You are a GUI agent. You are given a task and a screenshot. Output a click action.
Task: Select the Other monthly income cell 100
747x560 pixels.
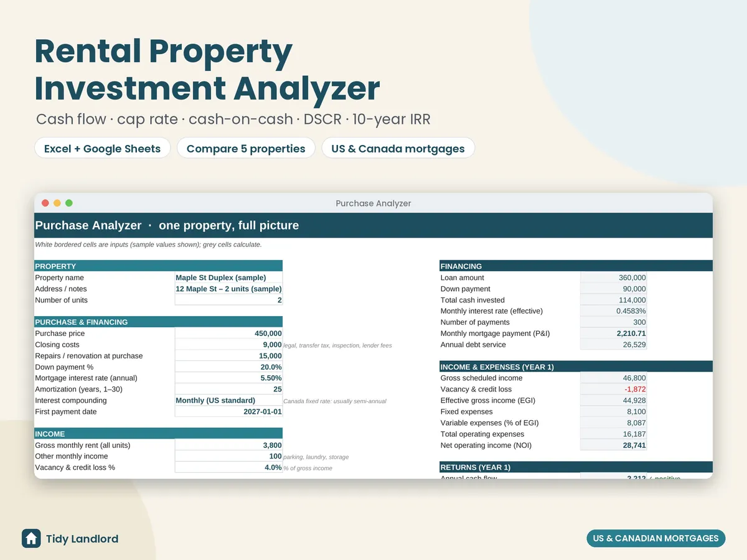228,457
